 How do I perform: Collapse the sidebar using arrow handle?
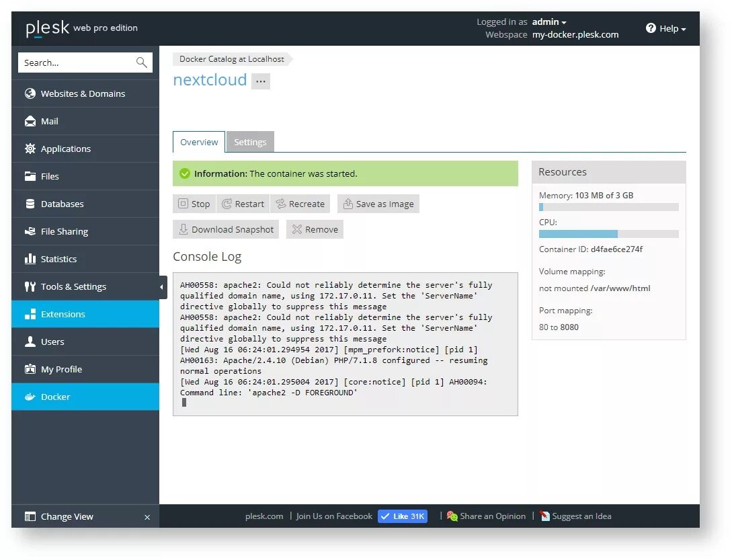point(162,287)
